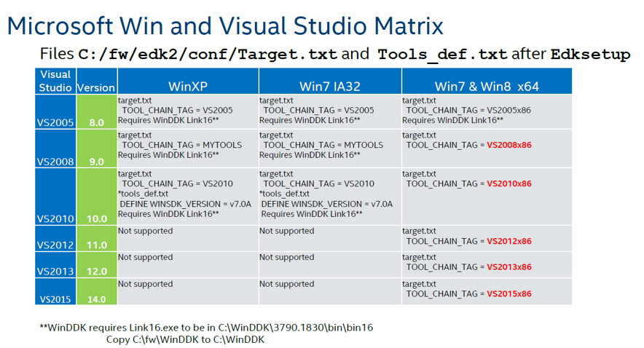This screenshot has height=348, width=644.
Task: Click "Not supported" in WinXP VS2015 row
Action: point(146,284)
